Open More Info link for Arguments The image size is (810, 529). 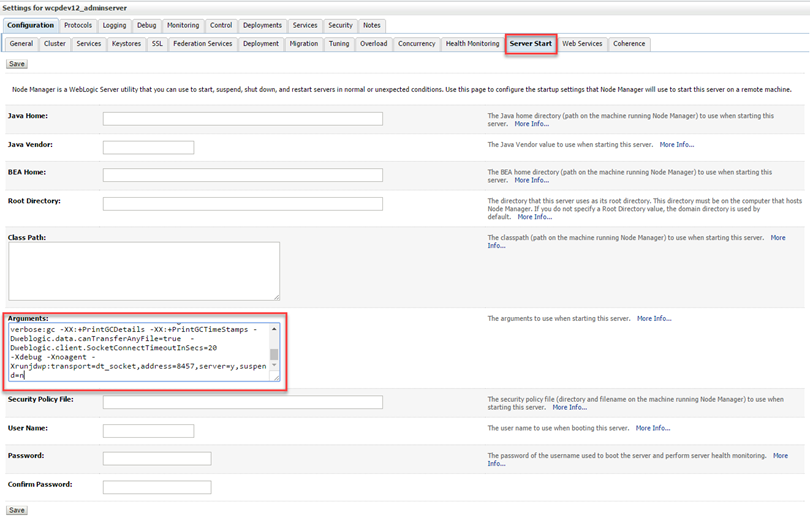[x=654, y=319]
